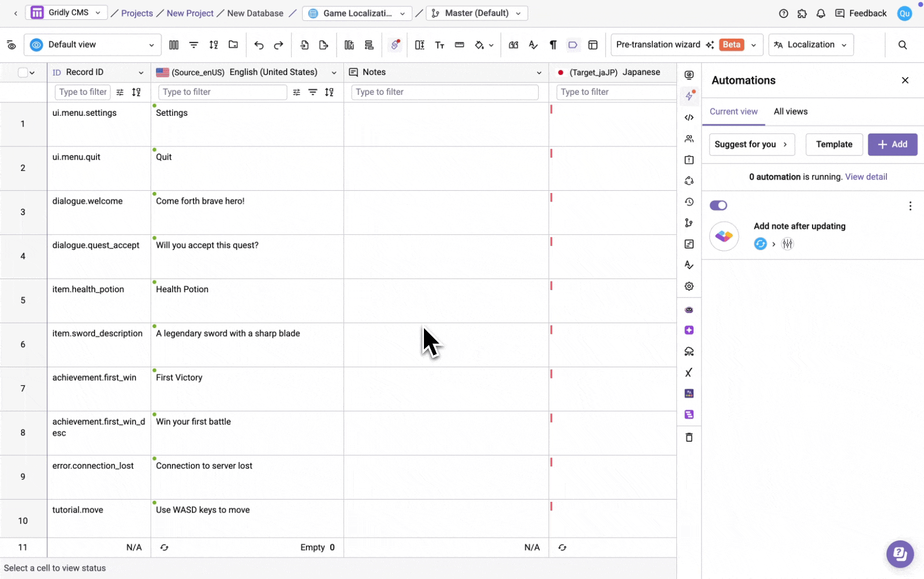
Task: Close the Automations panel
Action: [905, 80]
